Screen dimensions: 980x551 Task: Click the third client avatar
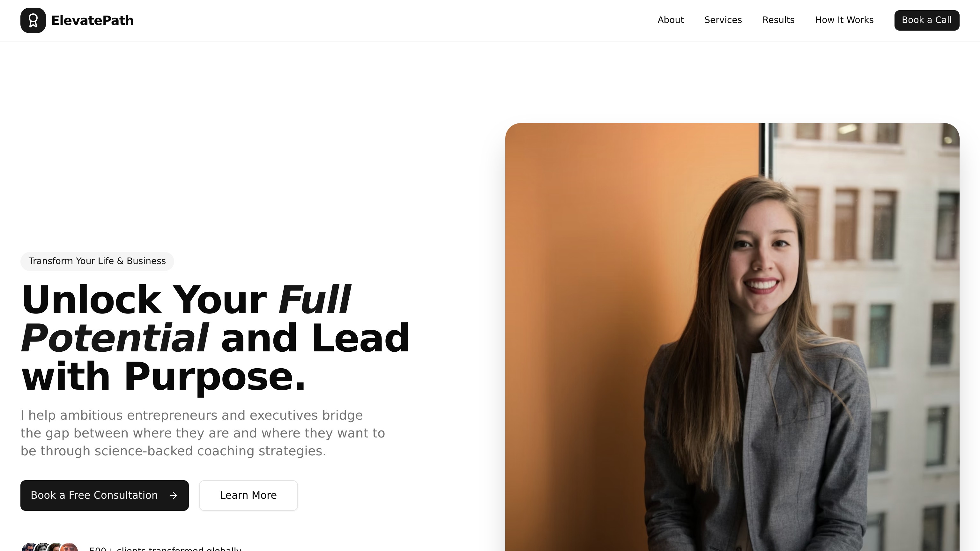click(x=55, y=547)
